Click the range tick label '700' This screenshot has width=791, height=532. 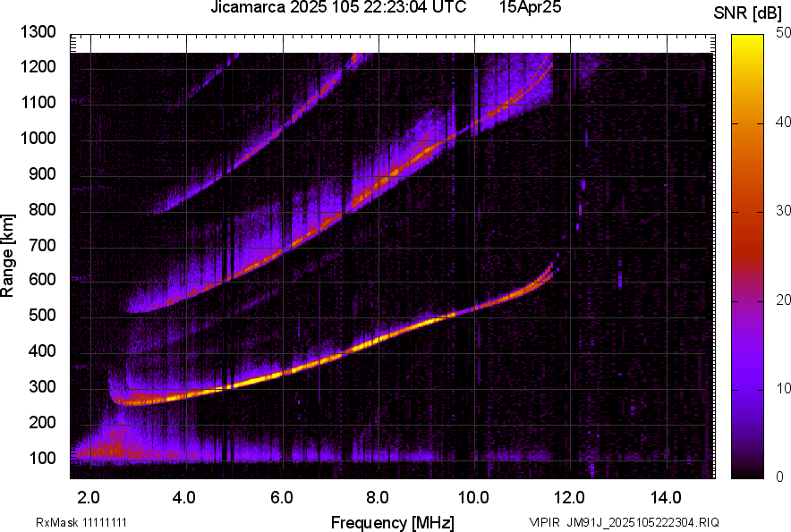pyautogui.click(x=42, y=245)
